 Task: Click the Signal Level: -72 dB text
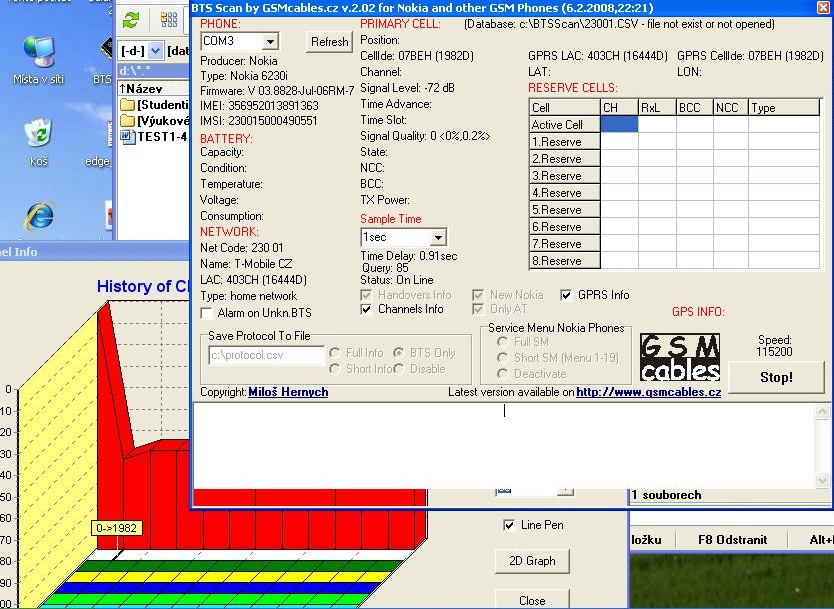point(407,88)
